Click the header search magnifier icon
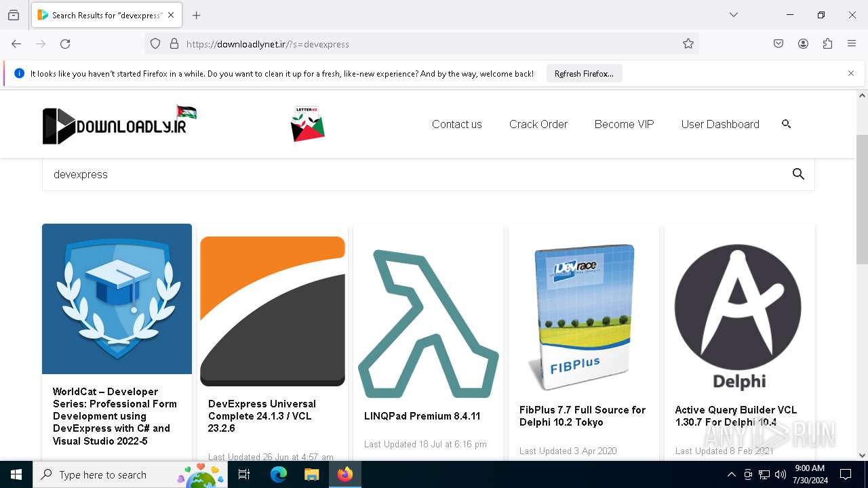 [x=787, y=124]
